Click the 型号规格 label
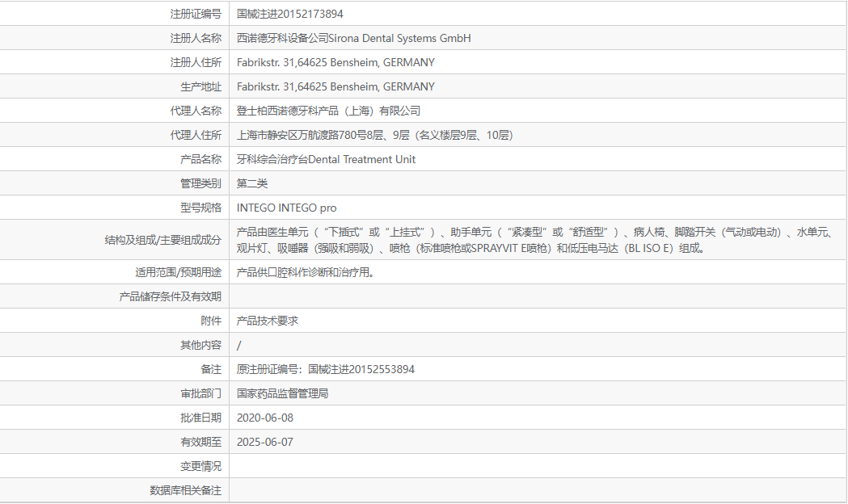The width and height of the screenshot is (848, 504). pyautogui.click(x=200, y=208)
